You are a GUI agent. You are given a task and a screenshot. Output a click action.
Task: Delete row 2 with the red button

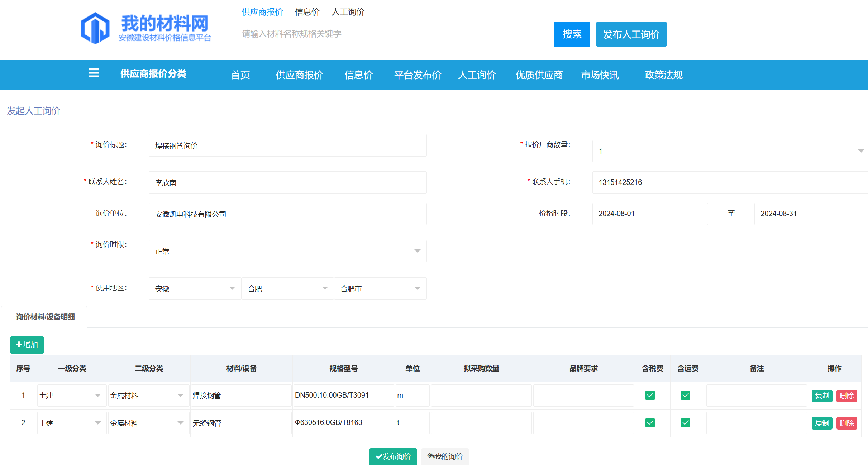tap(846, 423)
